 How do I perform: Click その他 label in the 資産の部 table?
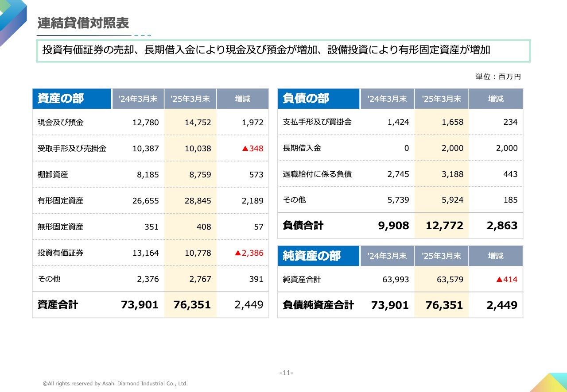(49, 279)
